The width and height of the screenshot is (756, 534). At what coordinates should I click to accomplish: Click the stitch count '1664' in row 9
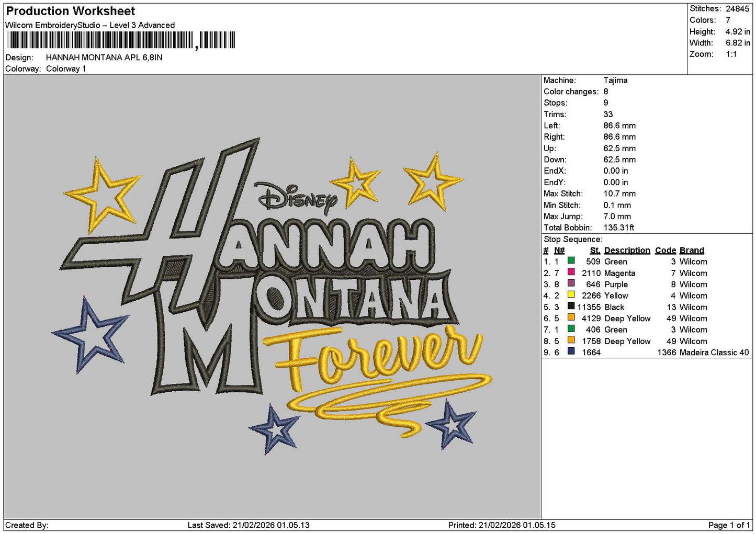[591, 353]
